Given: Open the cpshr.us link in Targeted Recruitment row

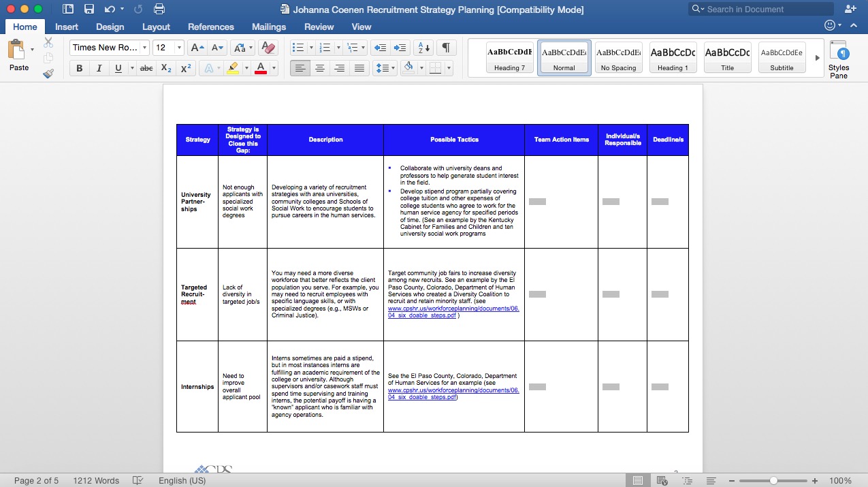Looking at the screenshot, I should tap(453, 312).
